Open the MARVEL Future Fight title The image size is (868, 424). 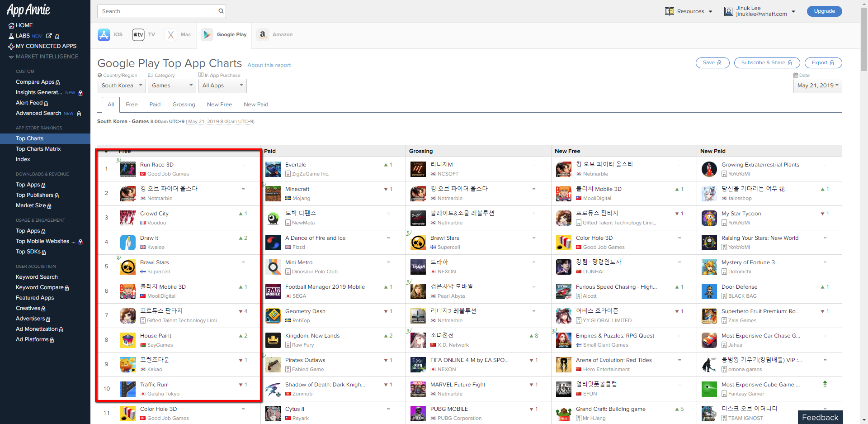(x=458, y=385)
